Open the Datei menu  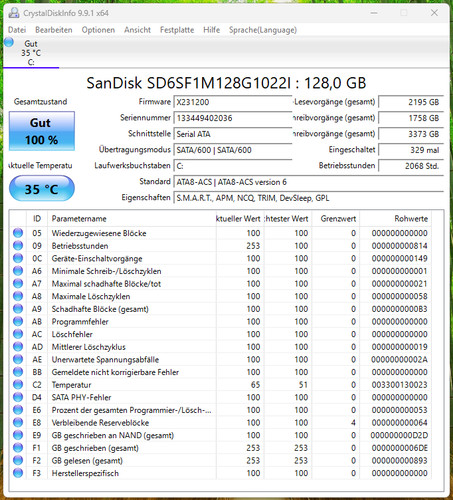coord(17,30)
